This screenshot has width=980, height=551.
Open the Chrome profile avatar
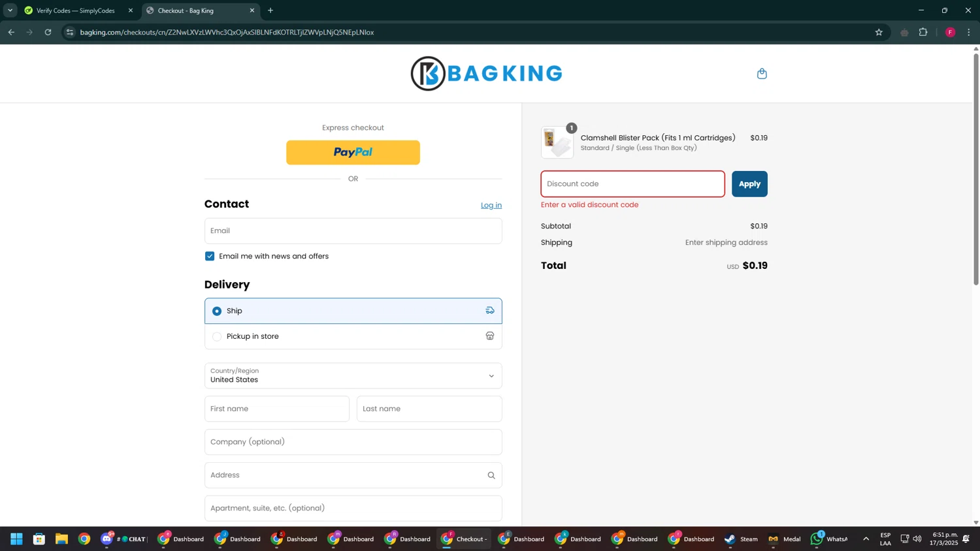951,32
